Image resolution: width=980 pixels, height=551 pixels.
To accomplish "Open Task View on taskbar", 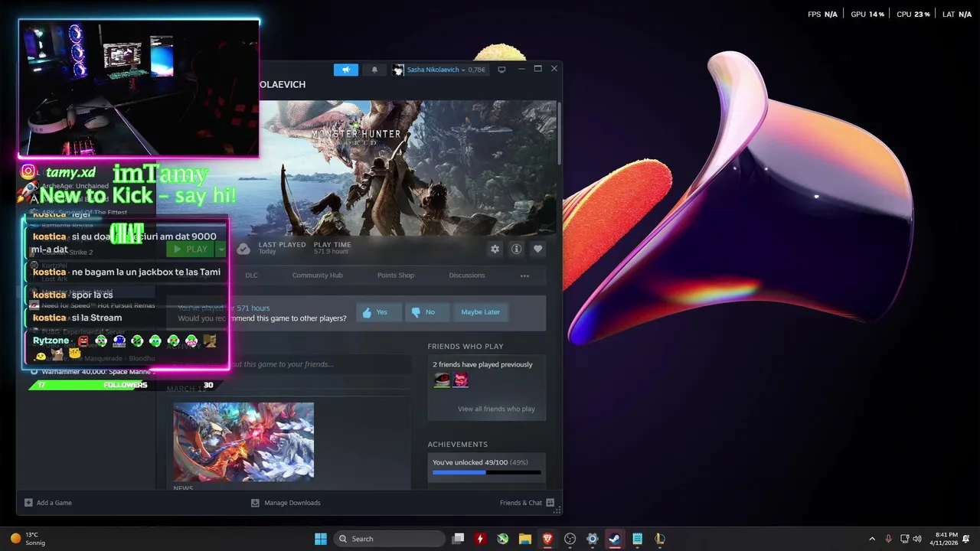I will (458, 539).
